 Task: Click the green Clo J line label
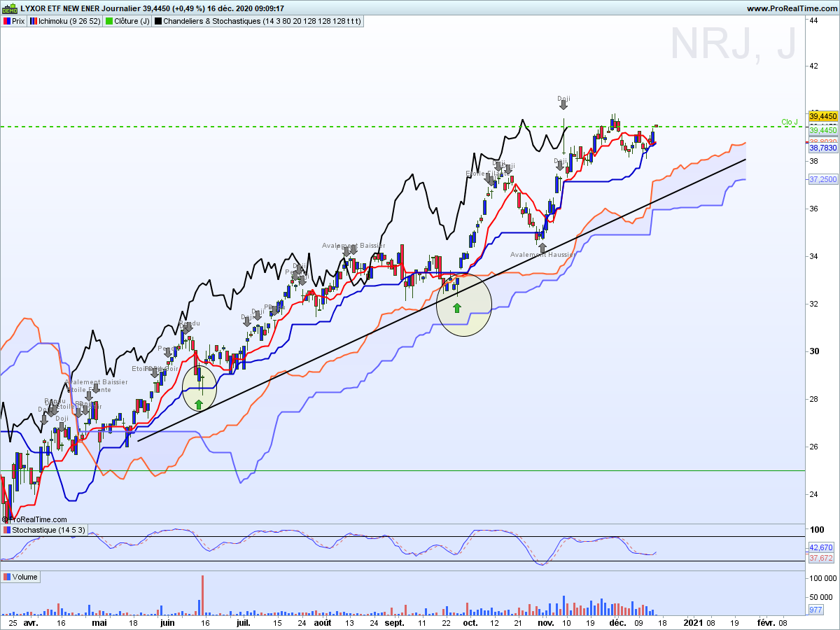790,122
